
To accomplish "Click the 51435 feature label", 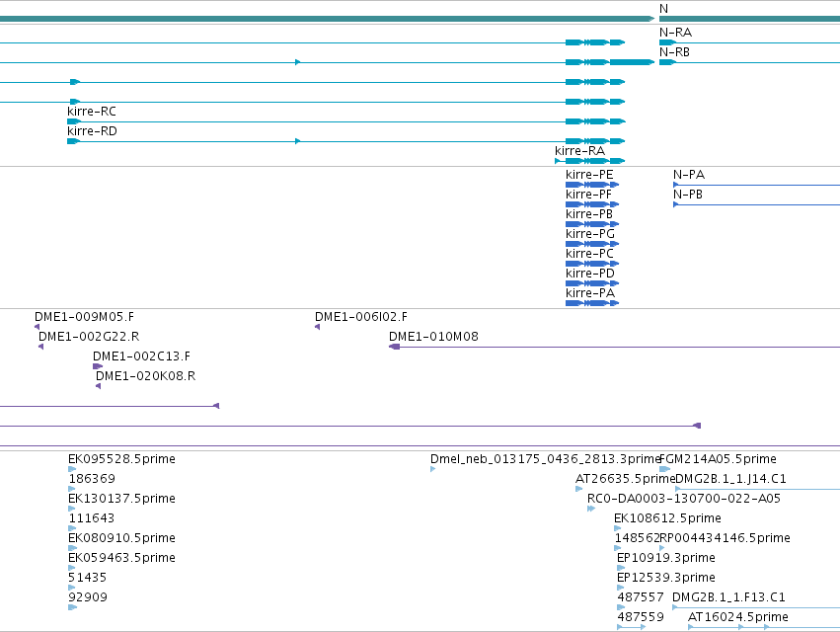I will [87, 578].
